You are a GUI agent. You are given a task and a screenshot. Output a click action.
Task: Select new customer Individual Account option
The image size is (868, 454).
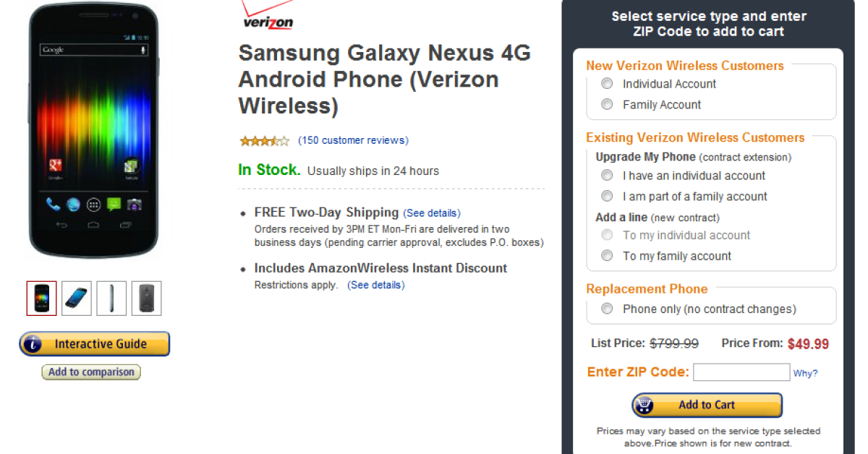[608, 84]
